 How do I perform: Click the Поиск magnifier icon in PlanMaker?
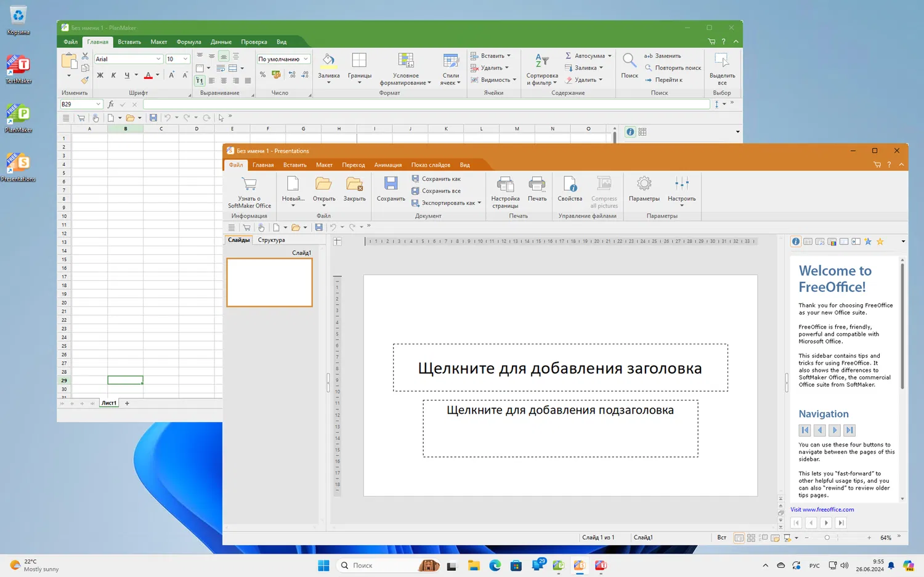[x=629, y=60]
